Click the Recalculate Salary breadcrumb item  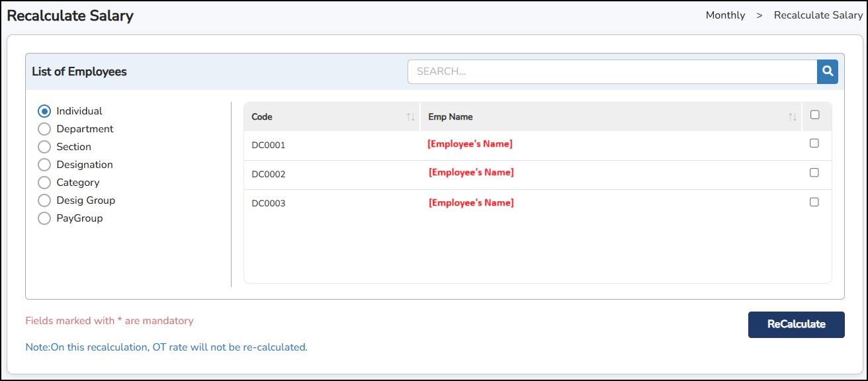pyautogui.click(x=818, y=15)
